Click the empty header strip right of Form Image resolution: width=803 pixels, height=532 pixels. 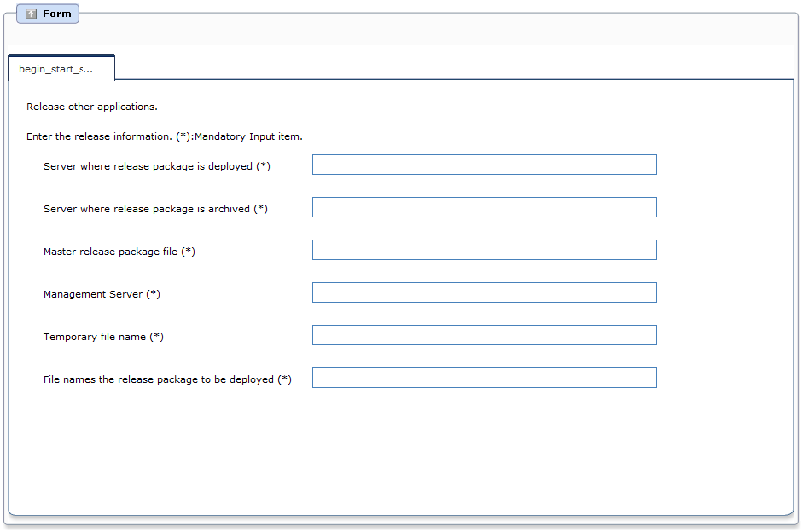pos(435,29)
